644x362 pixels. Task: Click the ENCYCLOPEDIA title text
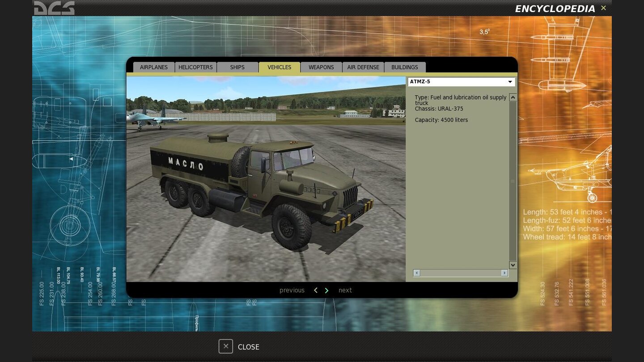[x=555, y=9]
